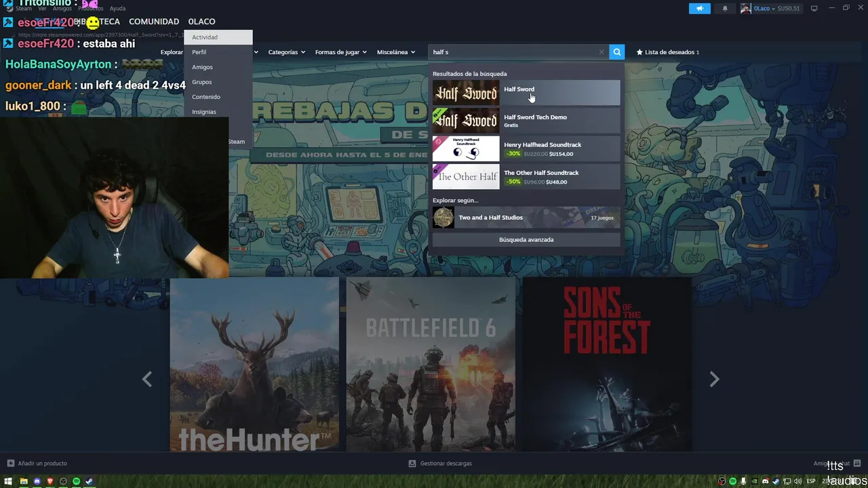868x488 pixels.
Task: Click the Lista de deseados star icon
Action: click(x=639, y=52)
